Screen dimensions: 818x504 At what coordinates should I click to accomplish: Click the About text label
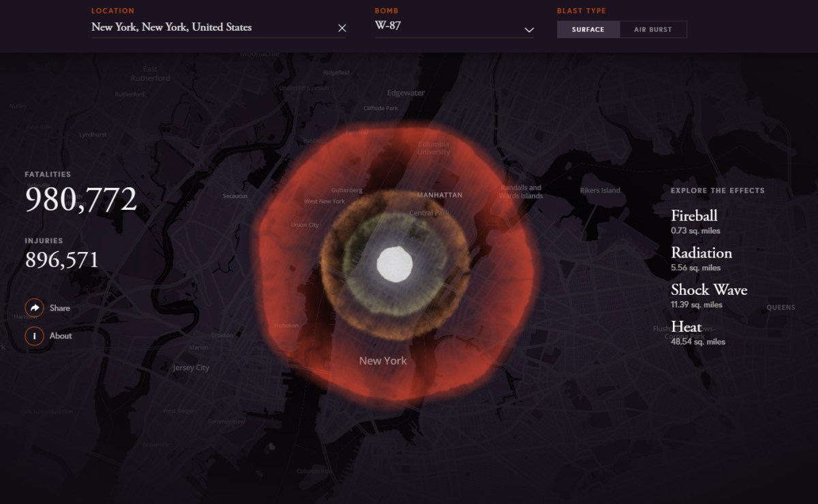pos(61,336)
